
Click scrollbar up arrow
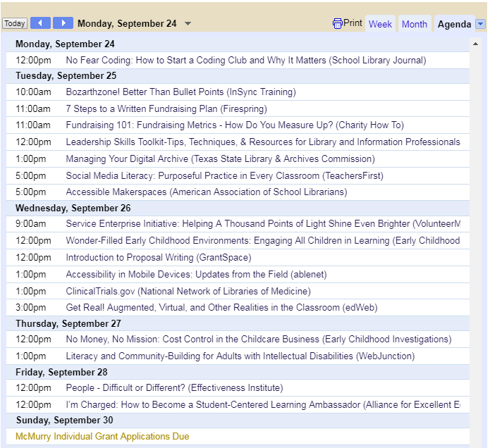point(475,44)
